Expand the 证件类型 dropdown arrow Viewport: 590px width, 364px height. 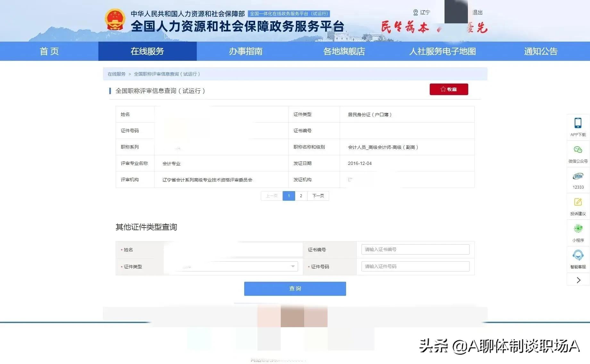(292, 266)
